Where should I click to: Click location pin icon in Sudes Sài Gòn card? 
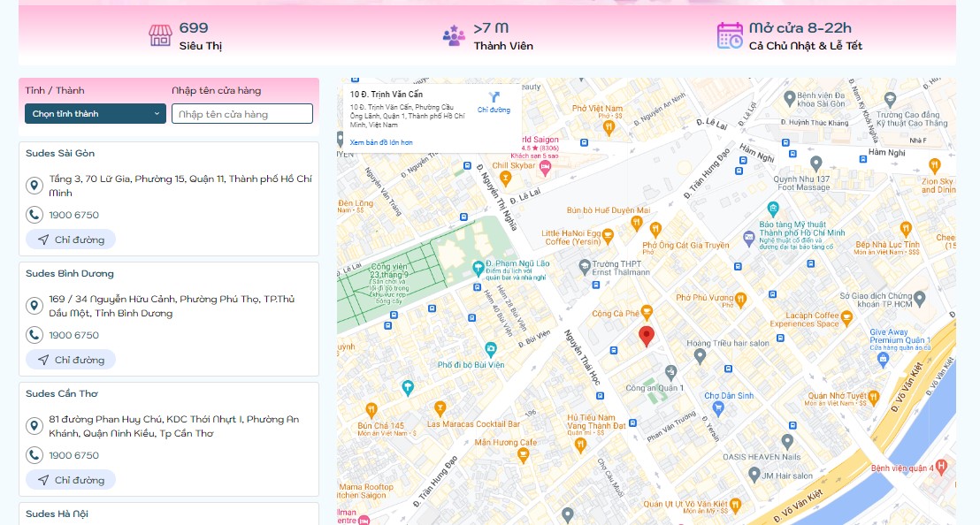(x=34, y=186)
